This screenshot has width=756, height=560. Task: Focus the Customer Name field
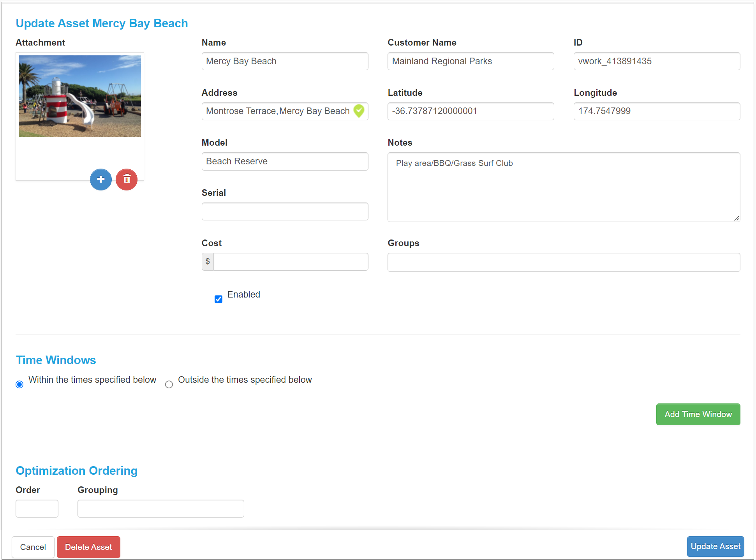(x=471, y=61)
